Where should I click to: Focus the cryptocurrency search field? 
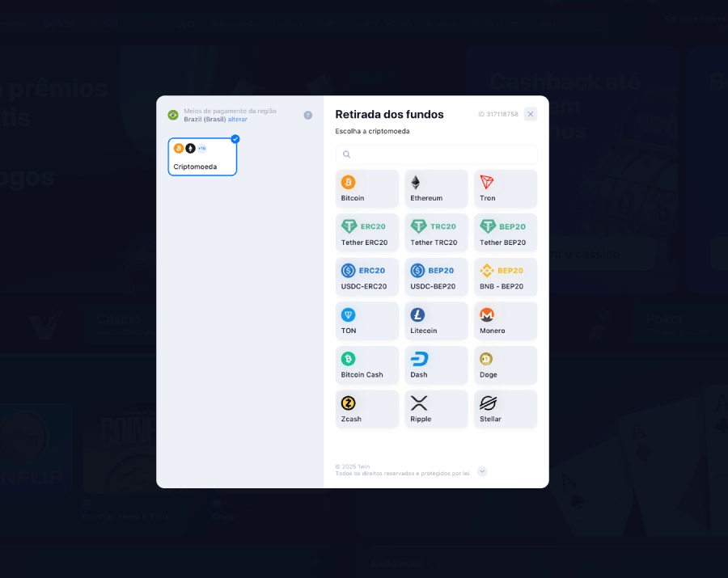437,154
